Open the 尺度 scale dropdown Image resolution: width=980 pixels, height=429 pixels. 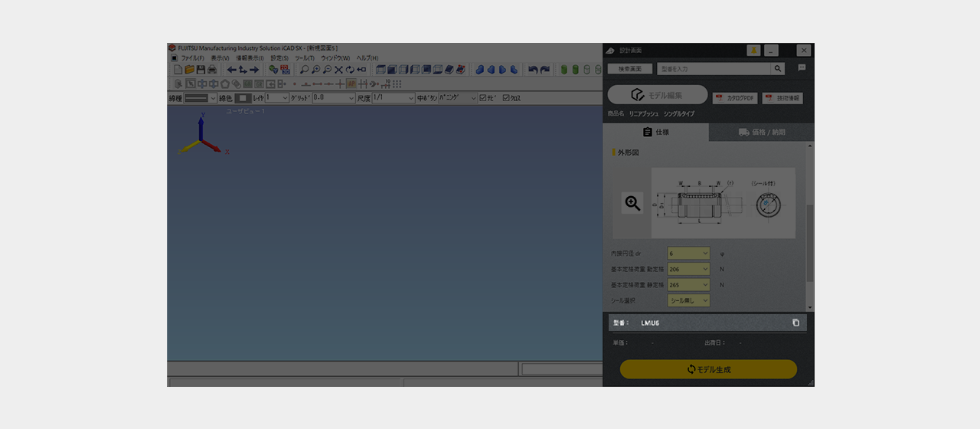[393, 98]
